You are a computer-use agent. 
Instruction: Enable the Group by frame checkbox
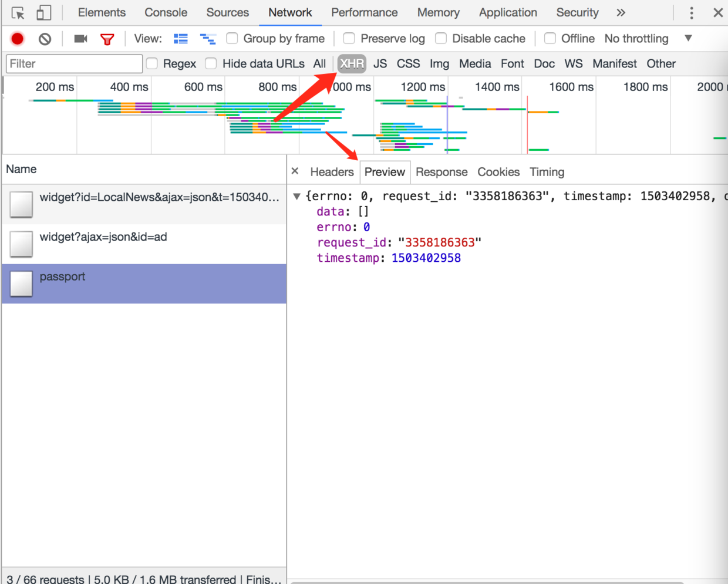pyautogui.click(x=232, y=38)
